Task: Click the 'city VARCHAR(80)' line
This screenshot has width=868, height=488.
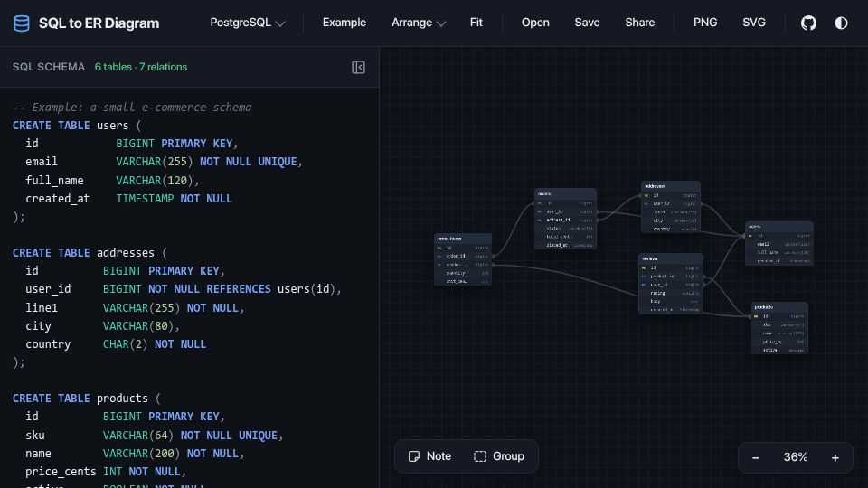Action: [x=102, y=326]
